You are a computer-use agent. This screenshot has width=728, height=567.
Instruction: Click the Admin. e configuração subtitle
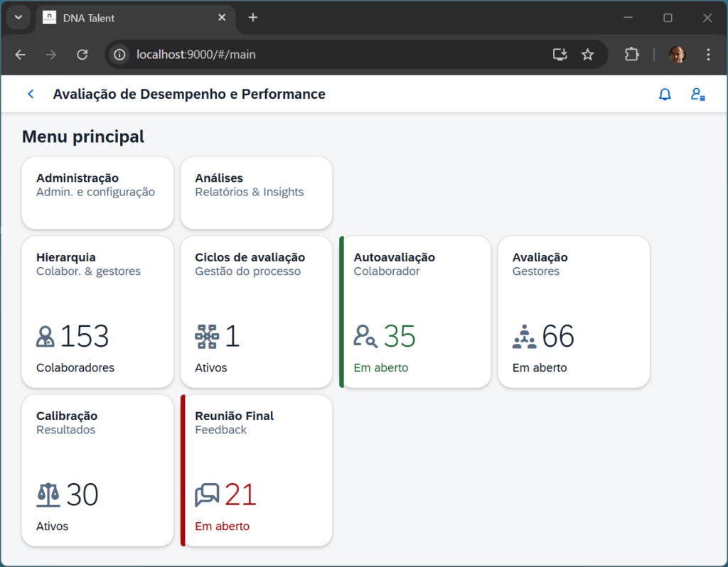[x=96, y=192]
